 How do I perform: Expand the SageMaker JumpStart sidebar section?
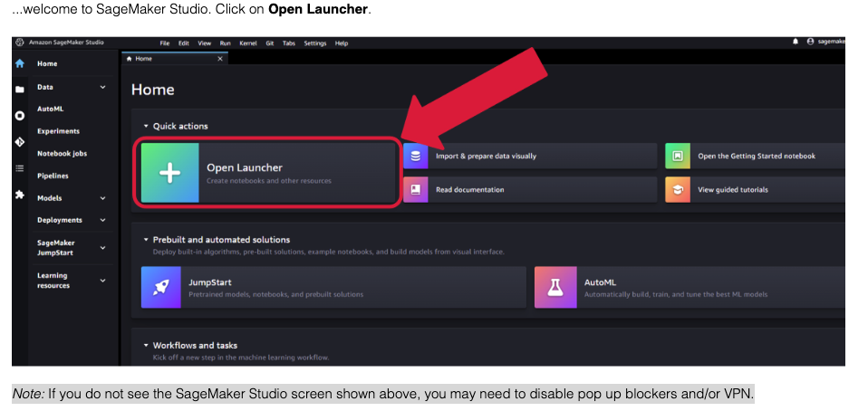click(102, 248)
